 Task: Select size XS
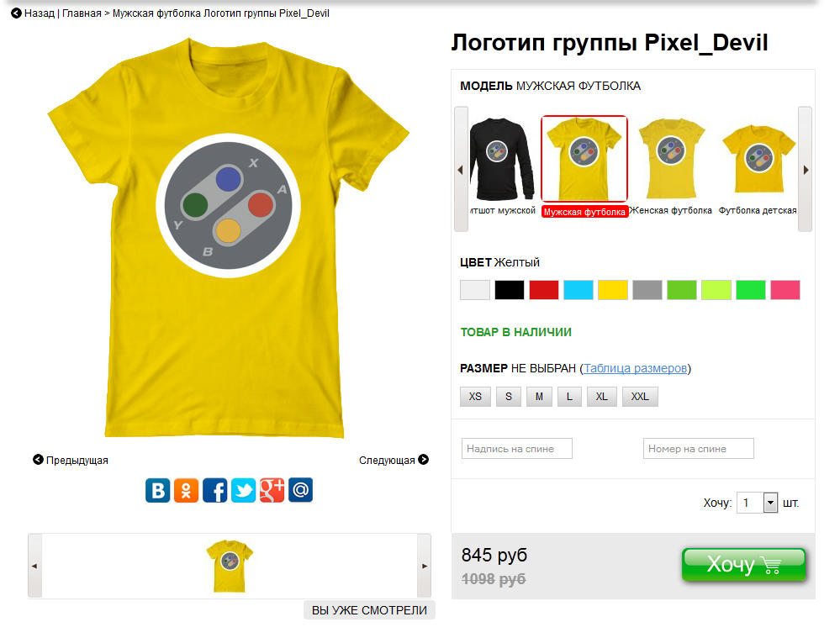pos(475,397)
